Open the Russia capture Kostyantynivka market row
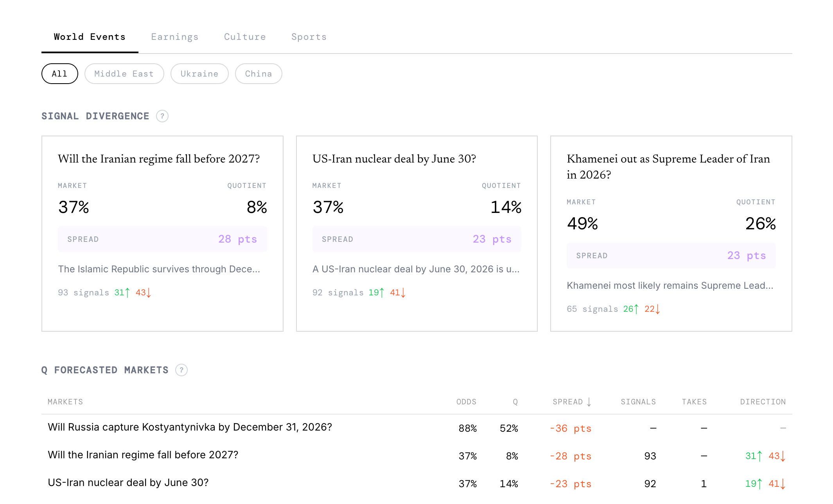Image resolution: width=833 pixels, height=504 pixels. (190, 427)
